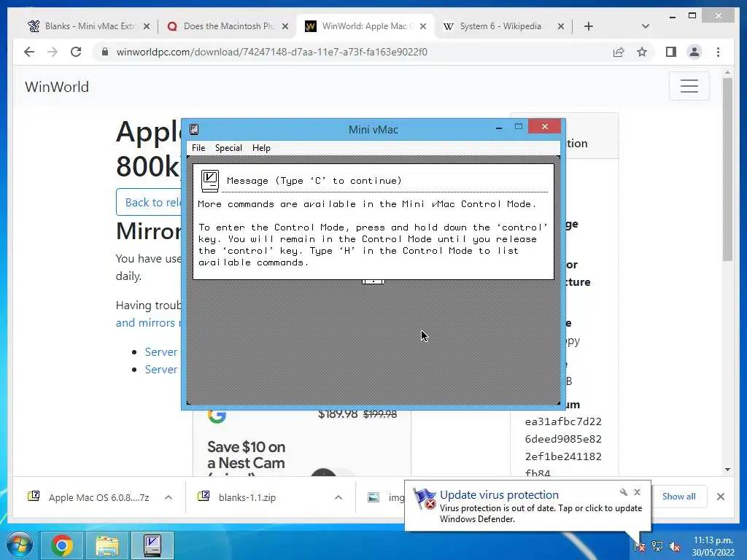The width and height of the screenshot is (747, 560).
Task: Open blanks-1.1.zip download item
Action: click(237, 497)
